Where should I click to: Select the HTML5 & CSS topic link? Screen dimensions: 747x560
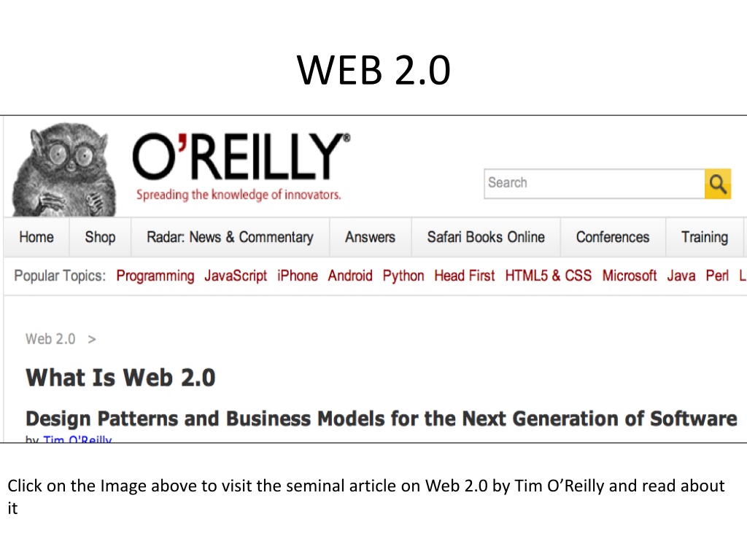[549, 276]
